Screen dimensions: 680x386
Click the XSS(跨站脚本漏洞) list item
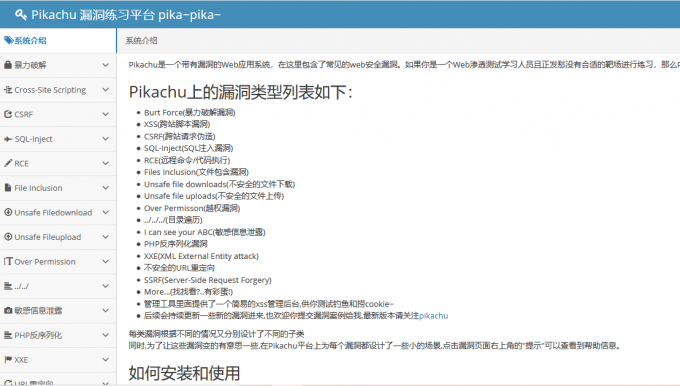coord(177,124)
